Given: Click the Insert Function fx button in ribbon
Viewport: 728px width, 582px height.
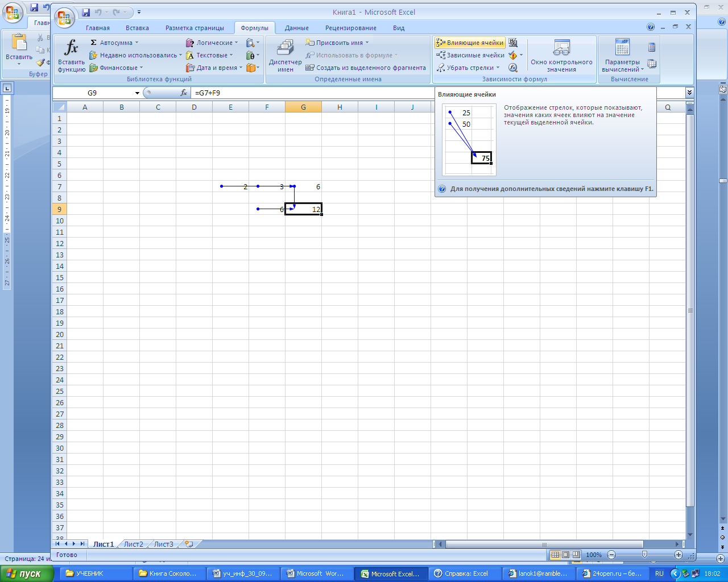Looking at the screenshot, I should click(x=71, y=56).
